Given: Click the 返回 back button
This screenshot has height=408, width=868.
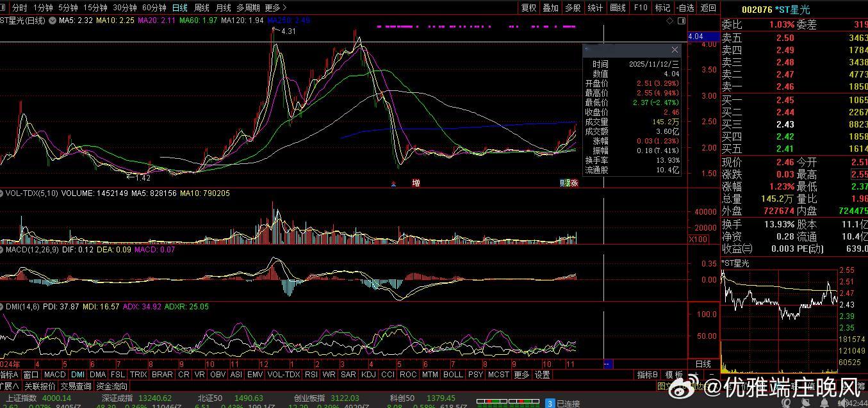Looking at the screenshot, I should pos(708,8).
